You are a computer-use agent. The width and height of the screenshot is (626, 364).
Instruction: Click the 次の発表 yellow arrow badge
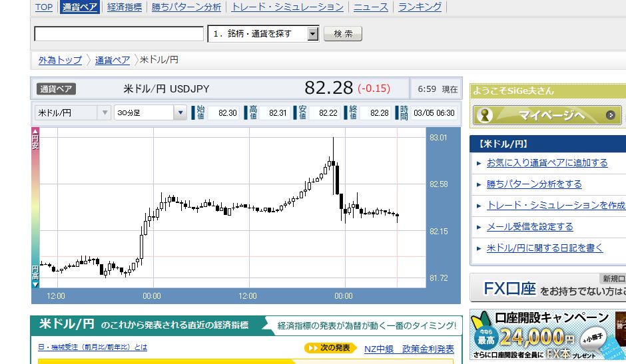[x=330, y=348]
